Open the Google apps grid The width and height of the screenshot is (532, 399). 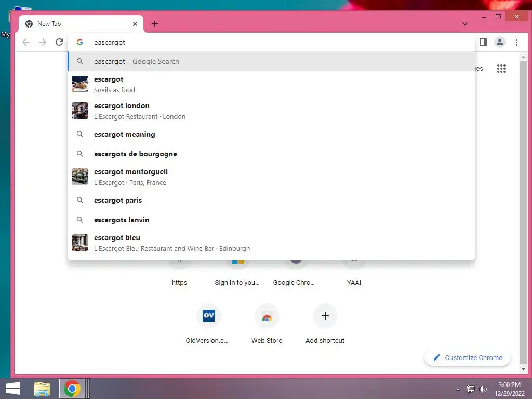click(501, 69)
